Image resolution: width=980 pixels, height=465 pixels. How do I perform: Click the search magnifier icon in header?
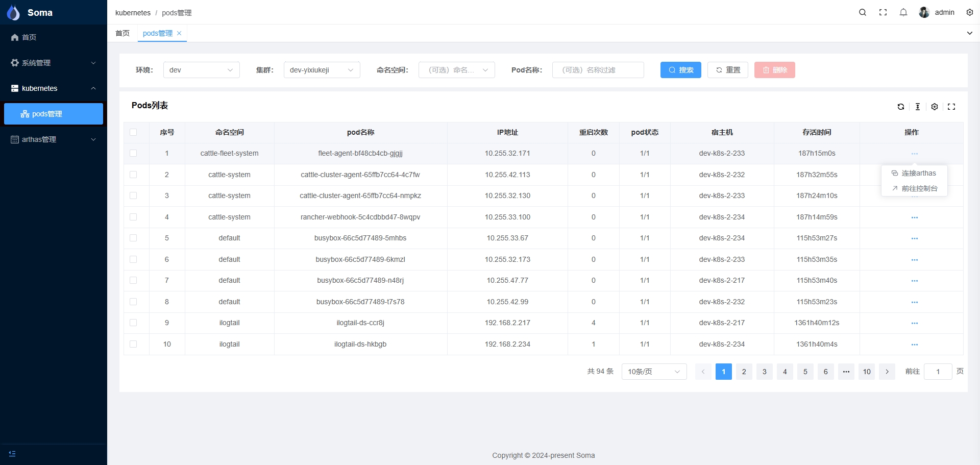point(863,12)
